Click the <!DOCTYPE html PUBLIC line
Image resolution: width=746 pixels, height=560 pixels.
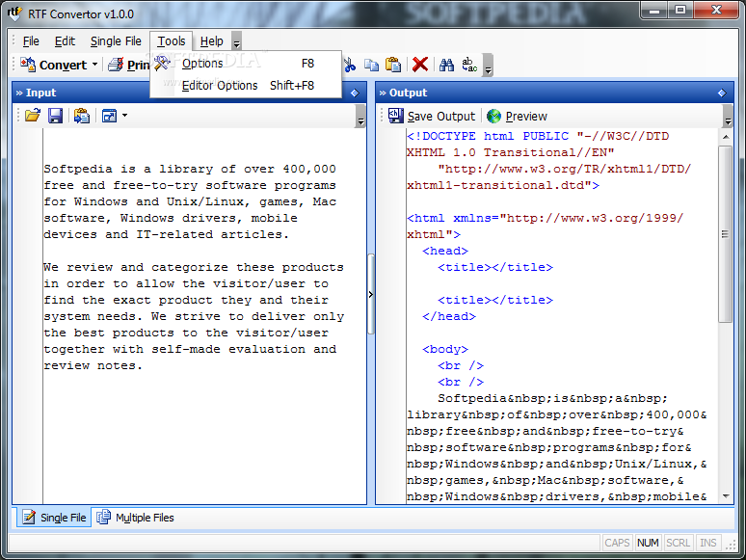[538, 136]
